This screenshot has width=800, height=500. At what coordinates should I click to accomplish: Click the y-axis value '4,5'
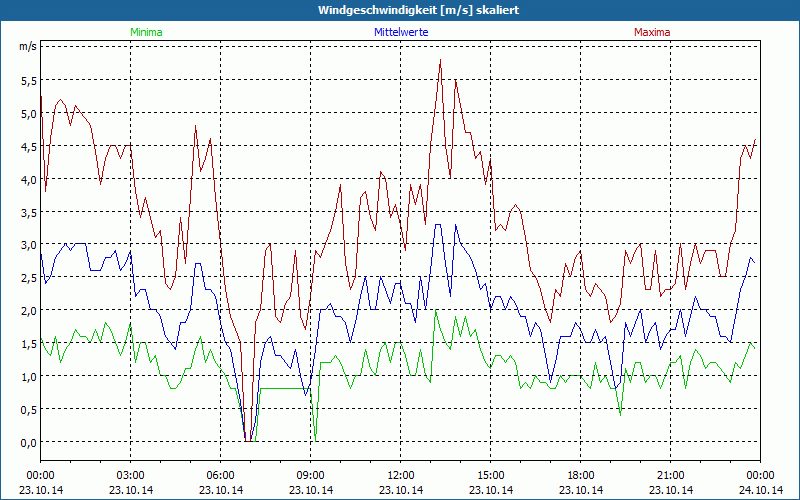tap(28, 146)
